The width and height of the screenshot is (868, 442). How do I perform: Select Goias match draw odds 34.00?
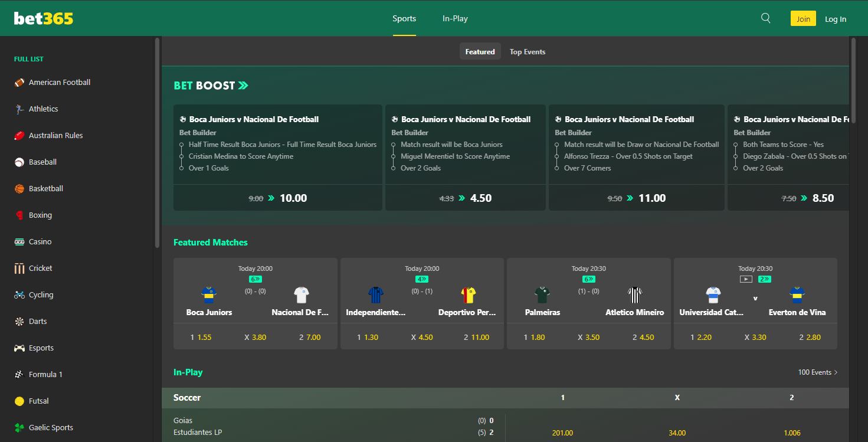677,433
